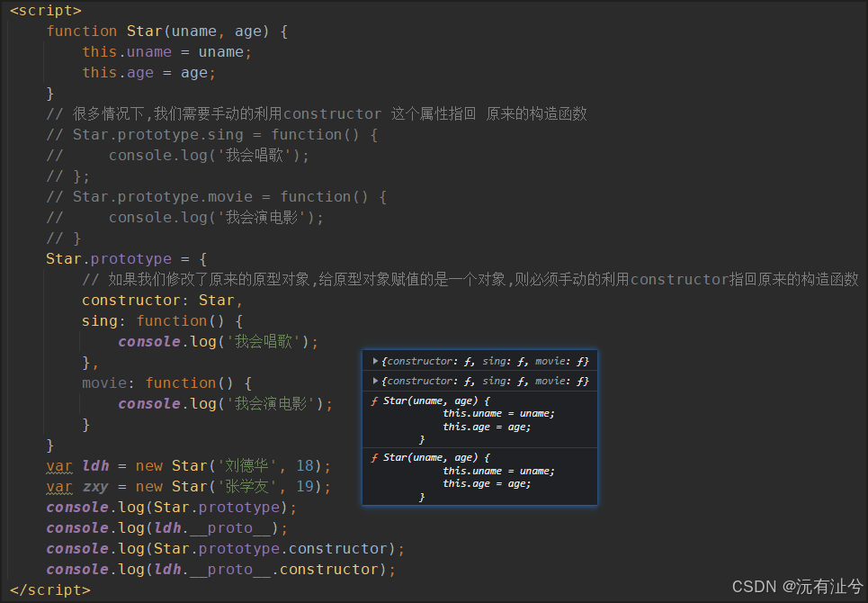
Task: Click the line console.log(ldh.__proto__);
Action: (x=167, y=528)
